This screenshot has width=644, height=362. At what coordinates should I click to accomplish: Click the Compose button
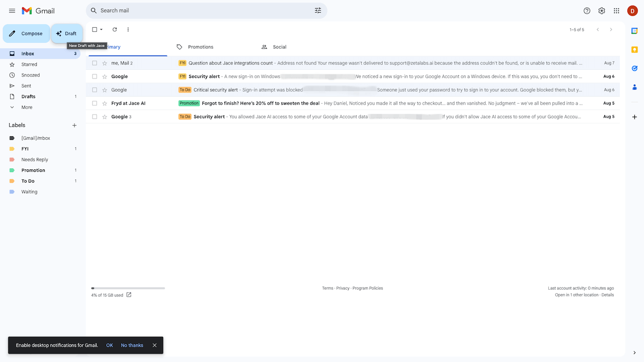pos(26,33)
